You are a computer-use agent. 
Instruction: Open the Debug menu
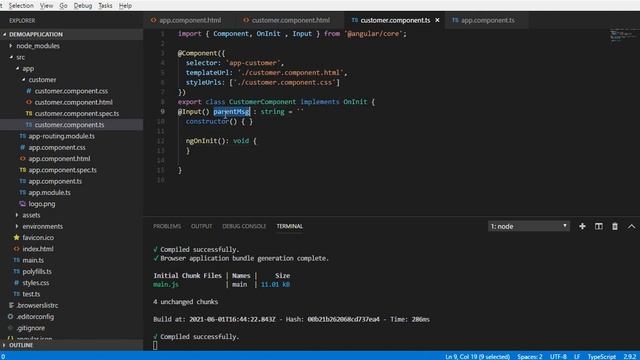pyautogui.click(x=83, y=6)
